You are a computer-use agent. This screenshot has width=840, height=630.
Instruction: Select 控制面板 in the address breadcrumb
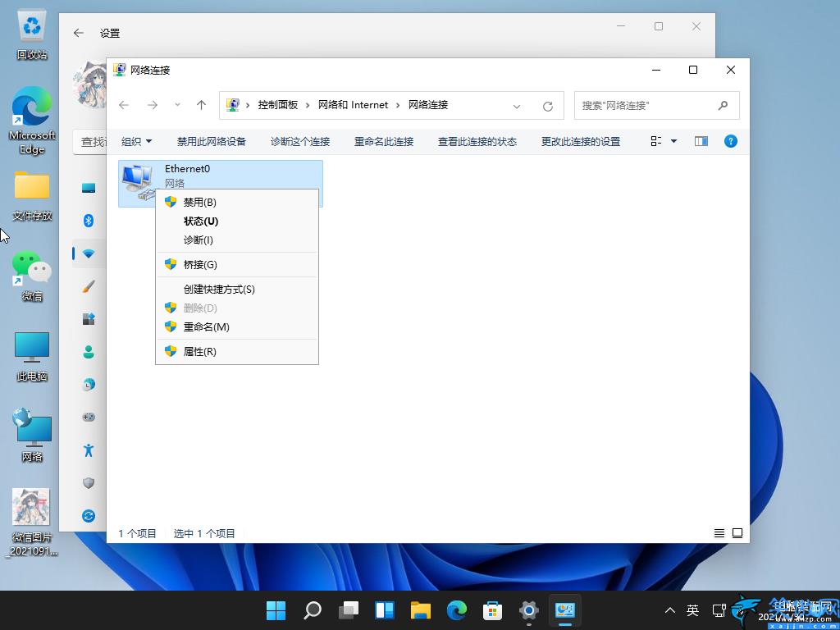pyautogui.click(x=277, y=105)
